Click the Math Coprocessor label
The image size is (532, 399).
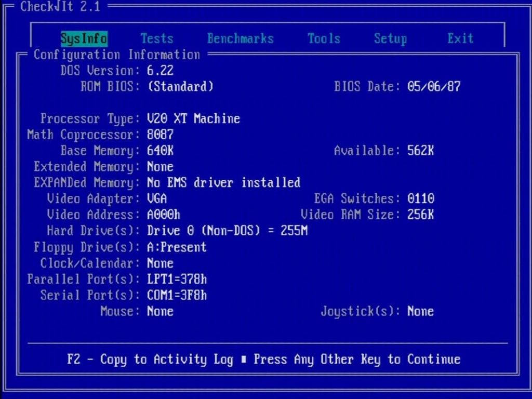tap(84, 135)
